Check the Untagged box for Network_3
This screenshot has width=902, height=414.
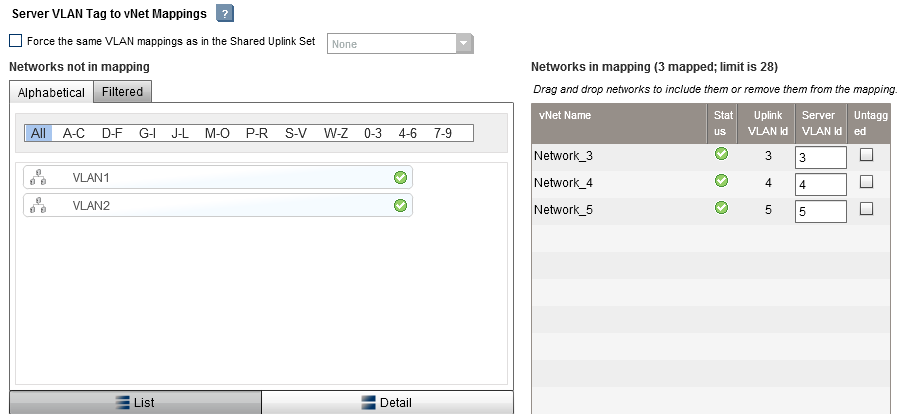pyautogui.click(x=866, y=155)
